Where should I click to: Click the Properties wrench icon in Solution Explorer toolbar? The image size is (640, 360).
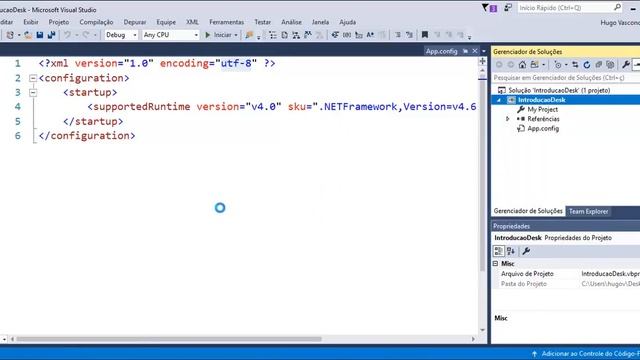(625, 64)
